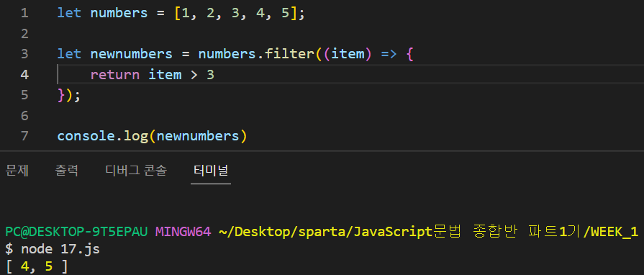Click line number 7 in the gutter
This screenshot has height=275, width=644.
coord(24,136)
